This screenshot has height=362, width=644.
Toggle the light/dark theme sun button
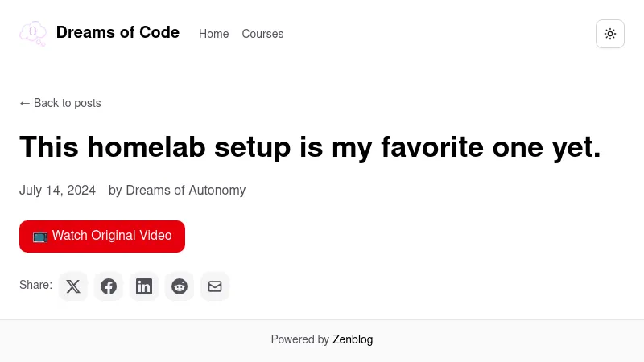click(610, 34)
